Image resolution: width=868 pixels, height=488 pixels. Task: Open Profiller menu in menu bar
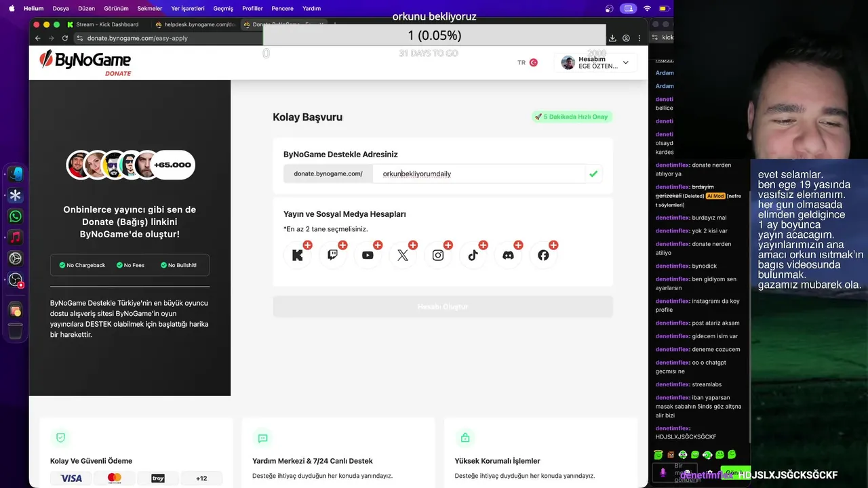[252, 8]
